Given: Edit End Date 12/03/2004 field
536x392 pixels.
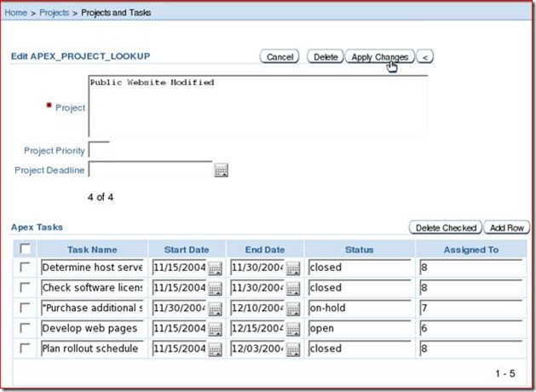Looking at the screenshot, I should pos(257,349).
